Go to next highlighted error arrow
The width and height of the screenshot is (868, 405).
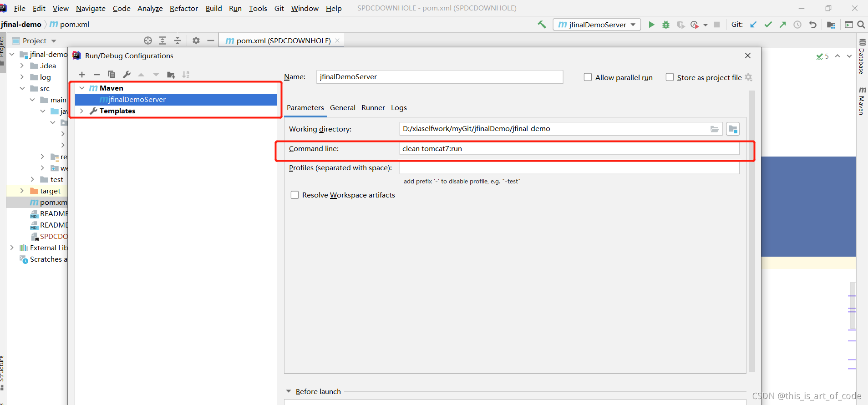point(849,56)
